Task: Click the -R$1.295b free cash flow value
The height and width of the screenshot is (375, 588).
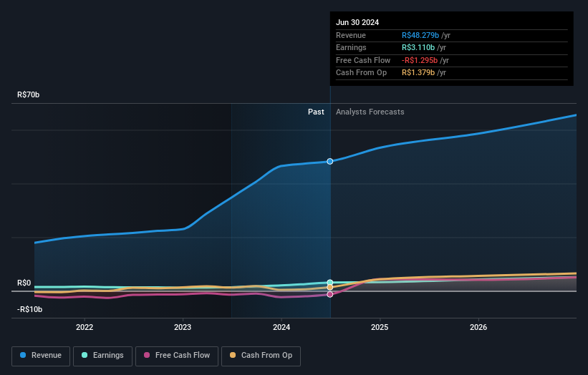Action: (x=420, y=60)
